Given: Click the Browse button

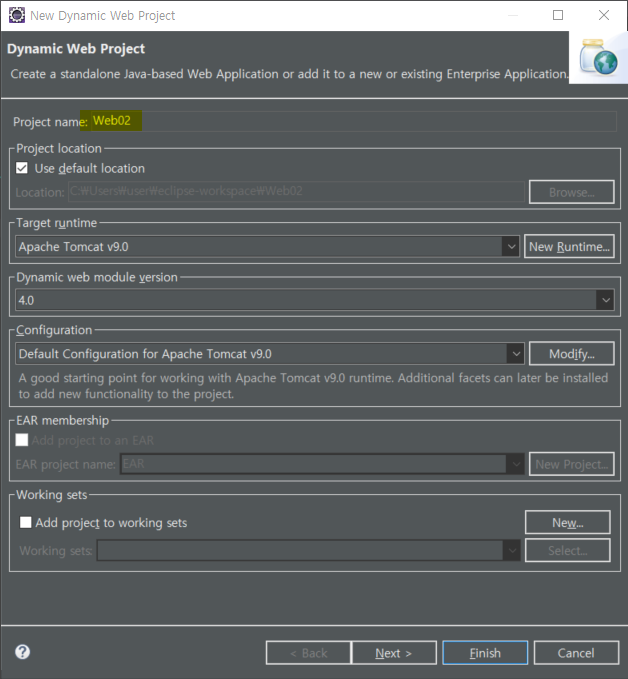Looking at the screenshot, I should click(x=571, y=192).
